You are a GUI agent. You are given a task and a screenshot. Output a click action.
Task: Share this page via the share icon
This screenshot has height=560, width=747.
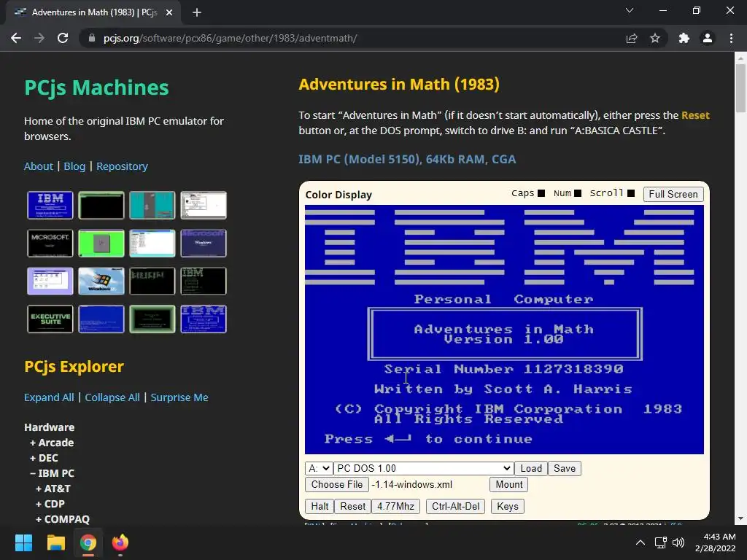[x=632, y=38]
